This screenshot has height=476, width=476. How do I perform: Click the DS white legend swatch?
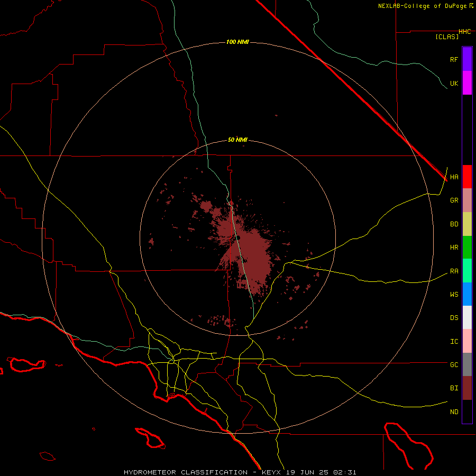point(467,317)
